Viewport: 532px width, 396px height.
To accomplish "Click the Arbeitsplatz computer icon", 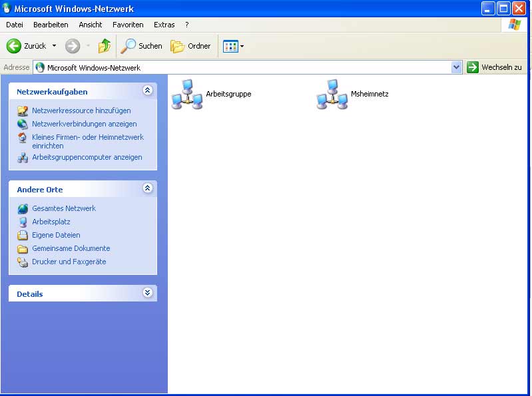I will pos(23,222).
